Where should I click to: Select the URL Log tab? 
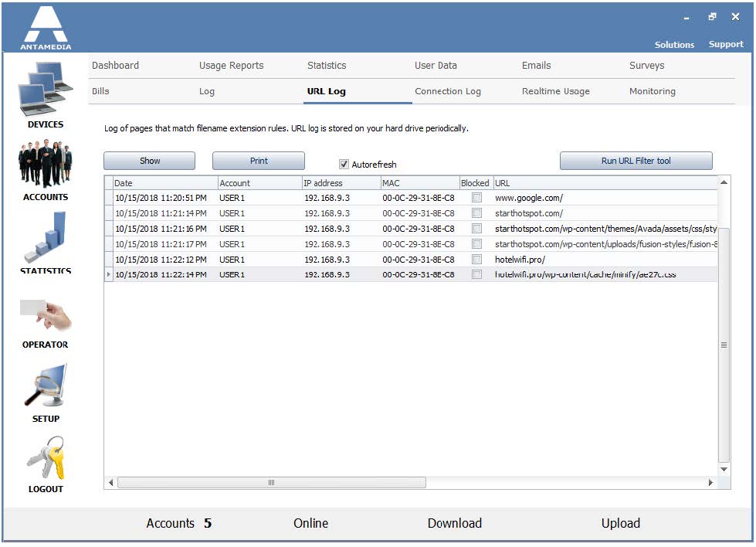(327, 92)
